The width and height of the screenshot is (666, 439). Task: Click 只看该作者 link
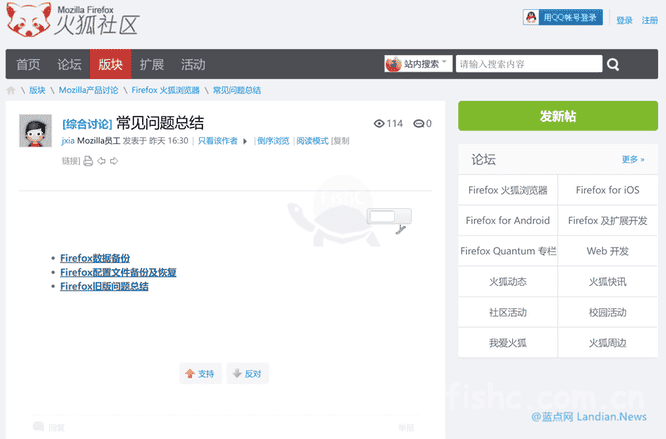pyautogui.click(x=217, y=141)
